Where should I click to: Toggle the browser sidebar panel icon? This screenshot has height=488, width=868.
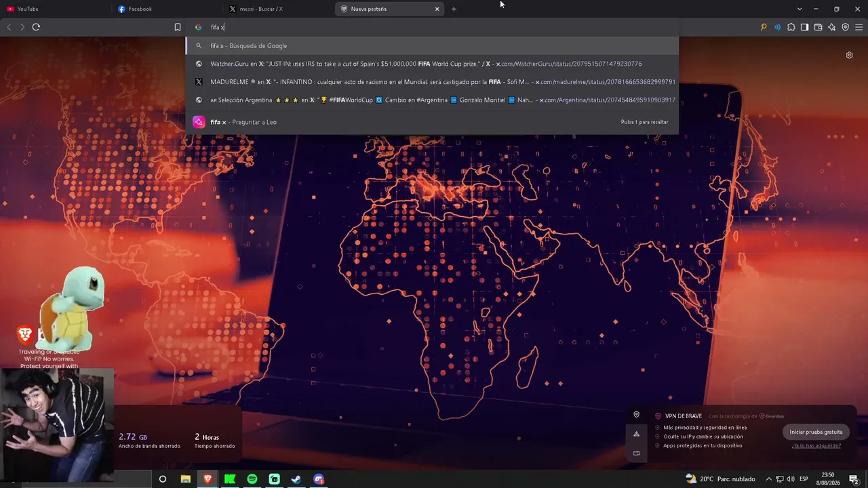click(x=804, y=27)
